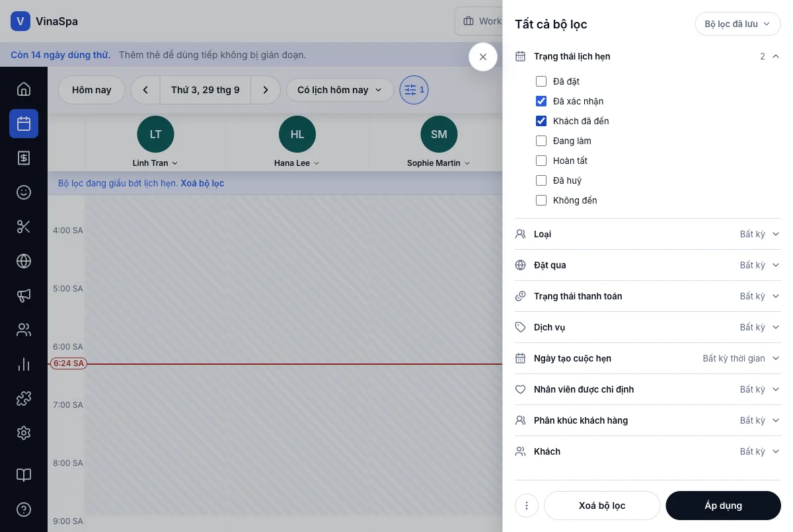Open the Clients smiley icon in sidebar

24,192
